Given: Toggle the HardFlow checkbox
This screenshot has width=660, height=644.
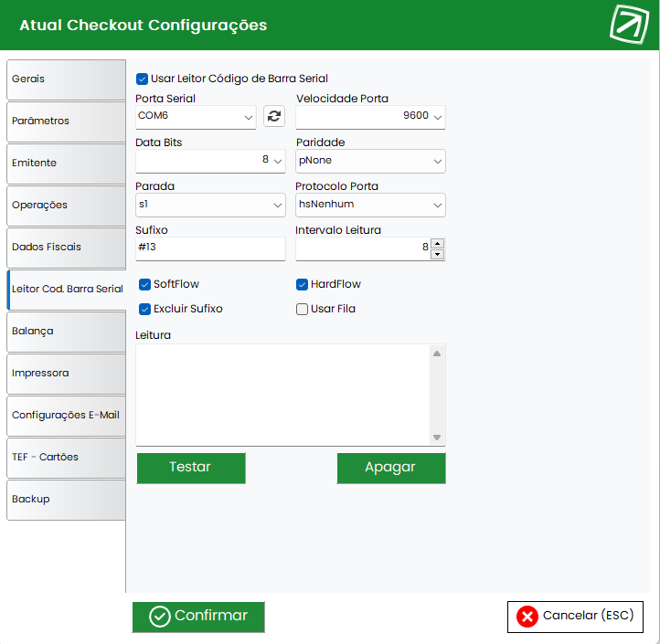Looking at the screenshot, I should (302, 285).
